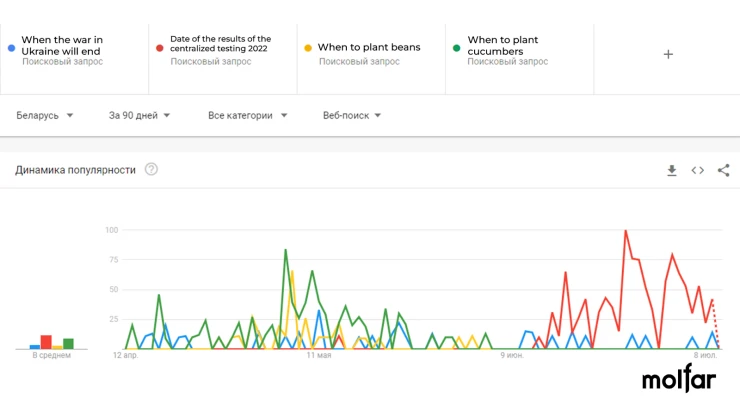Click the red average bar in В среднем
This screenshot has width=740, height=416.
pos(46,342)
